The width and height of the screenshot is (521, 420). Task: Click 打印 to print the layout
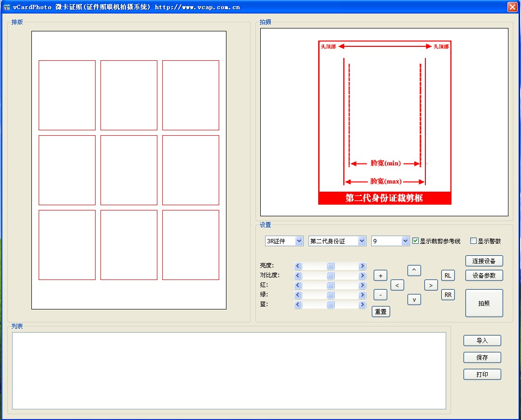pyautogui.click(x=482, y=374)
